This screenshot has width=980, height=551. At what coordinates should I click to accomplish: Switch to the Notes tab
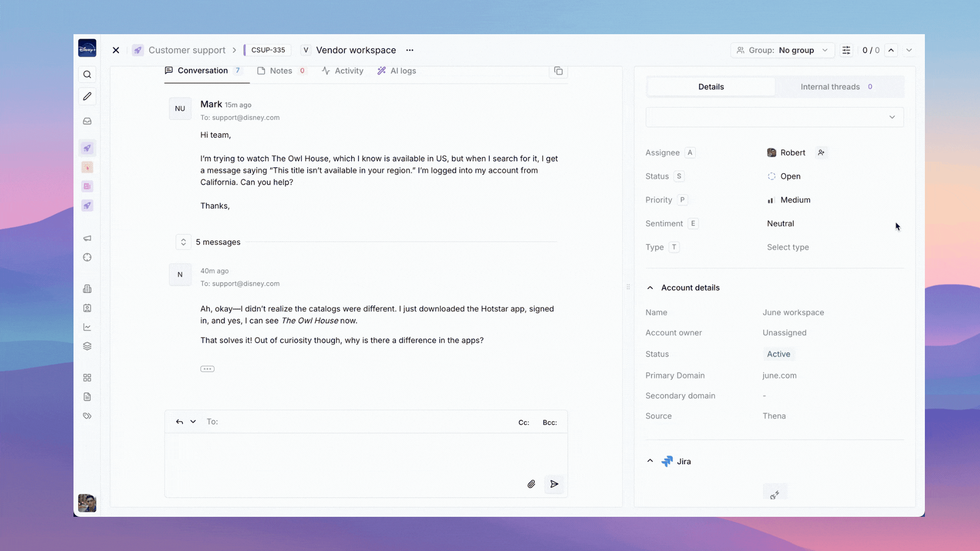[281, 71]
